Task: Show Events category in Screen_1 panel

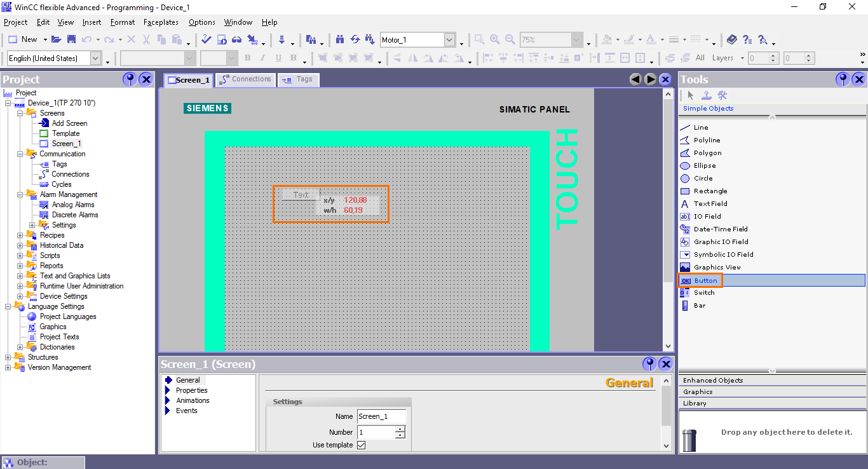Action: click(186, 411)
